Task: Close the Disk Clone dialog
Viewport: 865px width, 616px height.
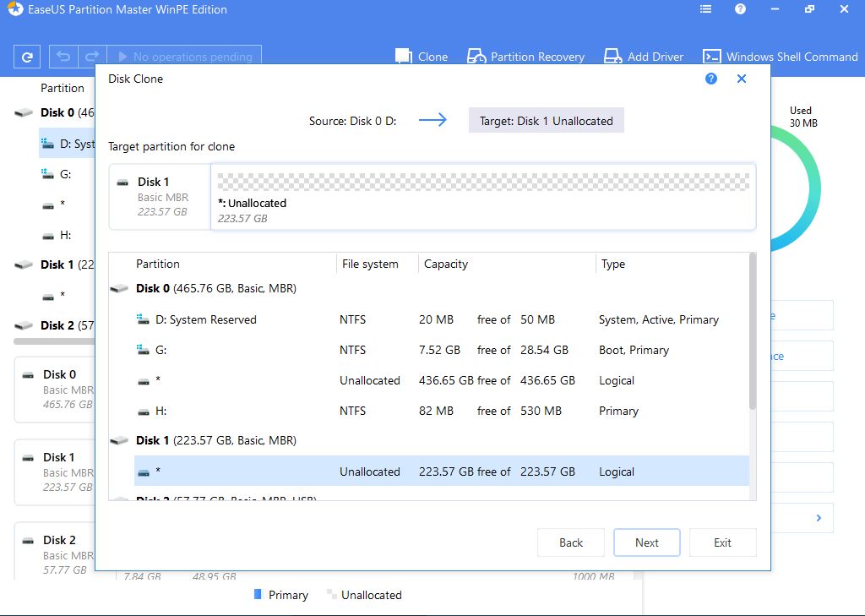Action: click(x=742, y=79)
